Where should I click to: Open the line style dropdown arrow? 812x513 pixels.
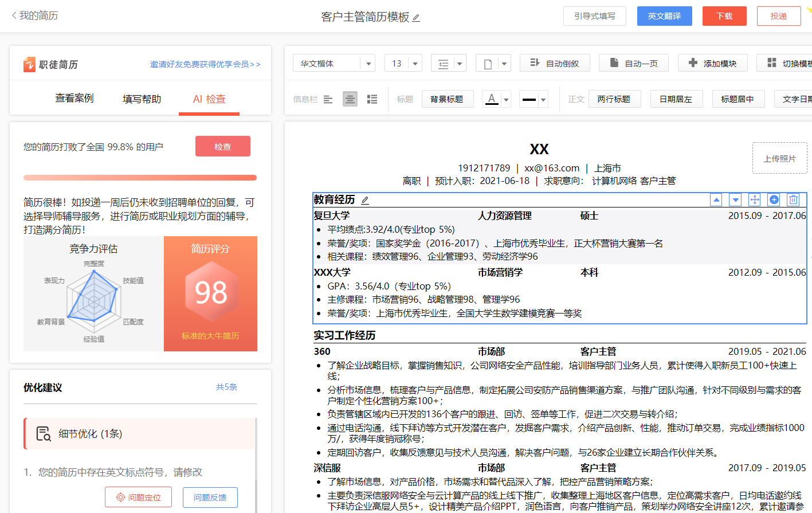tap(543, 99)
